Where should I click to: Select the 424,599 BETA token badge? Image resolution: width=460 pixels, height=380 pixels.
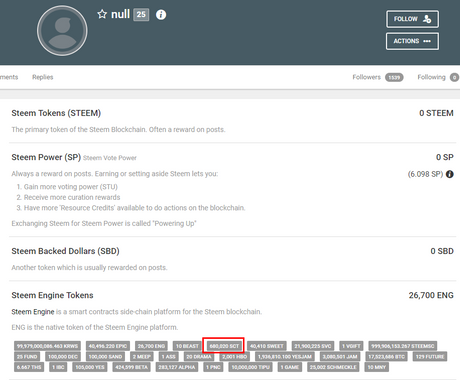pyautogui.click(x=131, y=367)
